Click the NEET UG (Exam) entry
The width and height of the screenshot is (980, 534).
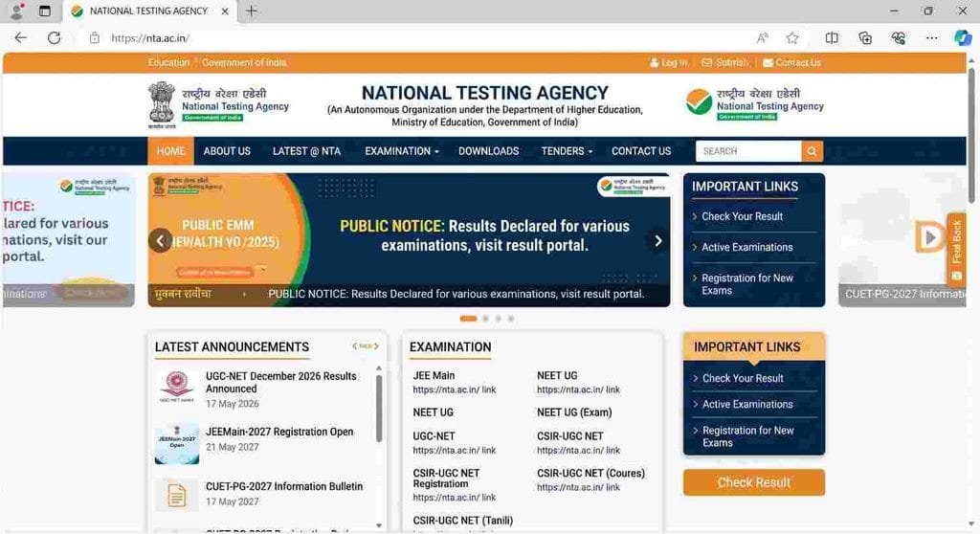point(574,412)
